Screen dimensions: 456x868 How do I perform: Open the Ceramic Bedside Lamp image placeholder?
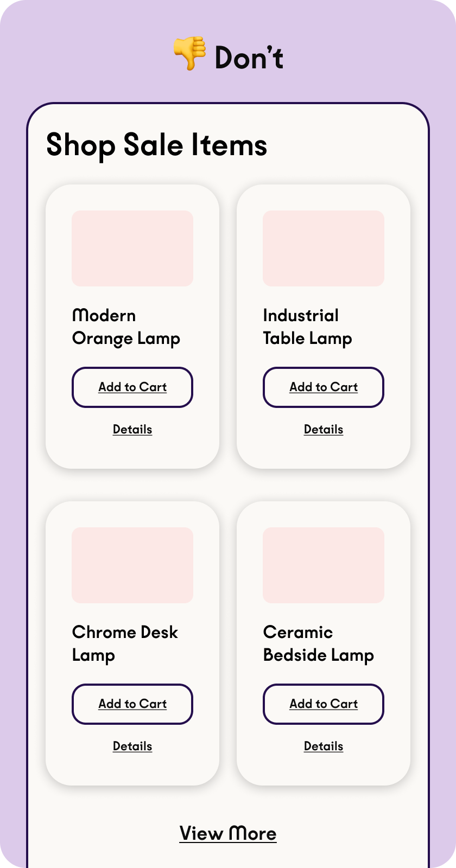click(x=324, y=565)
